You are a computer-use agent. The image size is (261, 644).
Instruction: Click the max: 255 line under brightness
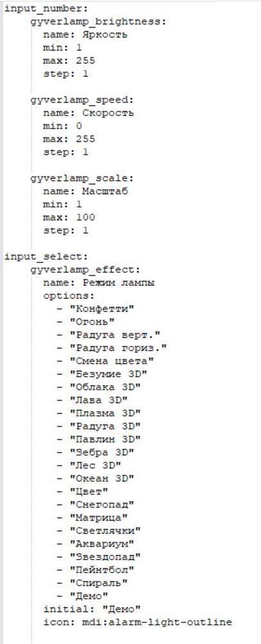69,61
